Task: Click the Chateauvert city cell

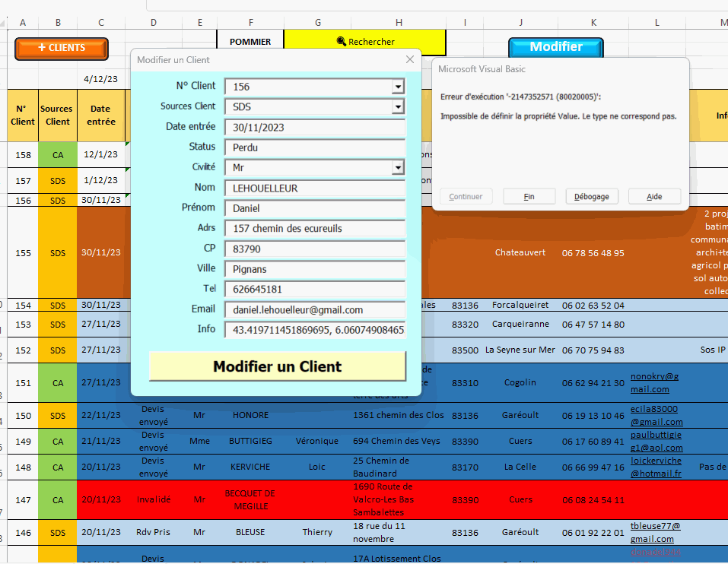Action: (x=520, y=252)
